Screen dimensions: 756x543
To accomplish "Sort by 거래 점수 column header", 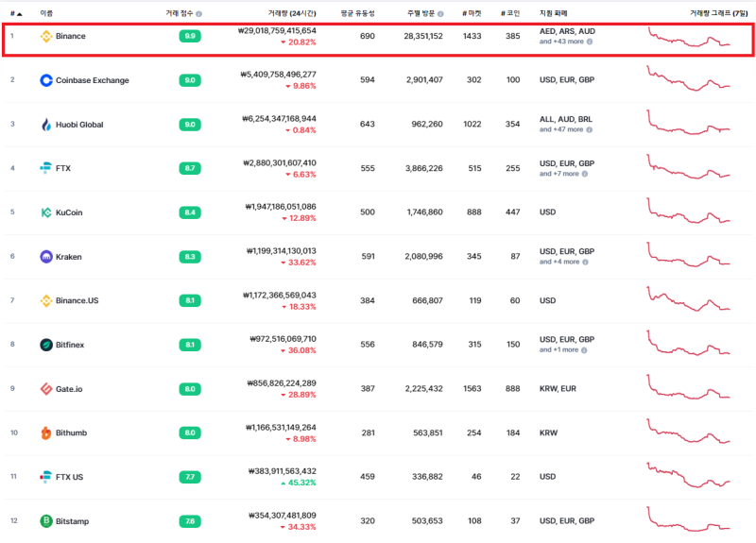I will [180, 13].
